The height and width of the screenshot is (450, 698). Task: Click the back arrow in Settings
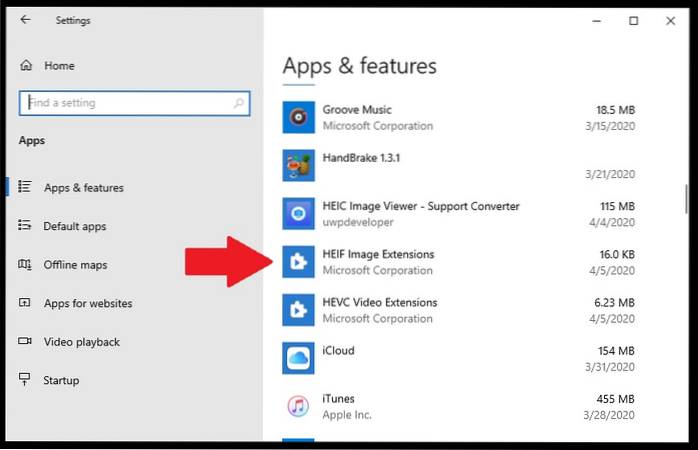(25, 19)
